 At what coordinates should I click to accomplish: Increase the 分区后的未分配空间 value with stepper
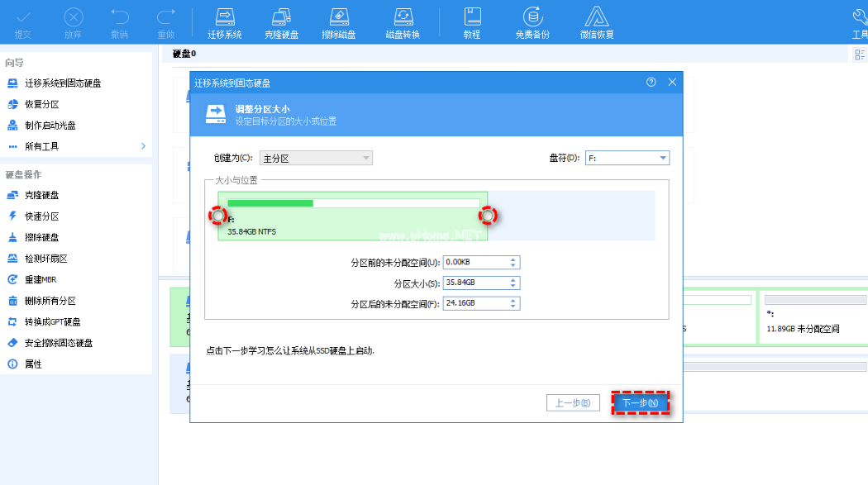pyautogui.click(x=514, y=301)
